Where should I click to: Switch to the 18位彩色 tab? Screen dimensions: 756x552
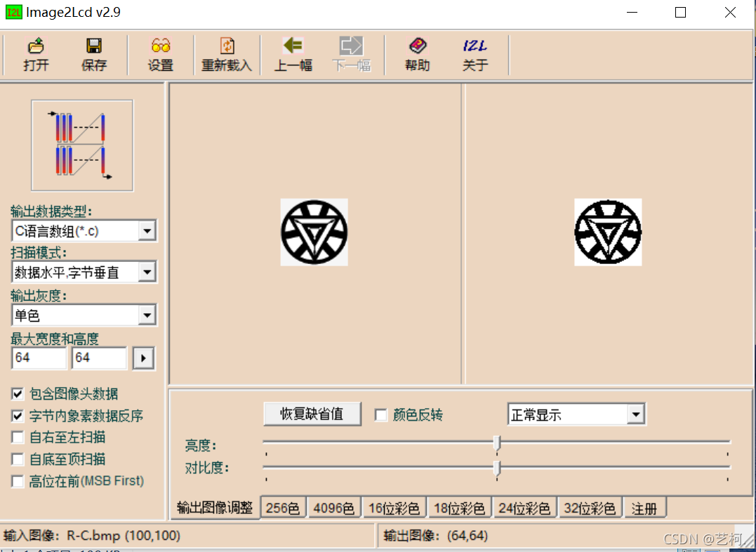459,508
